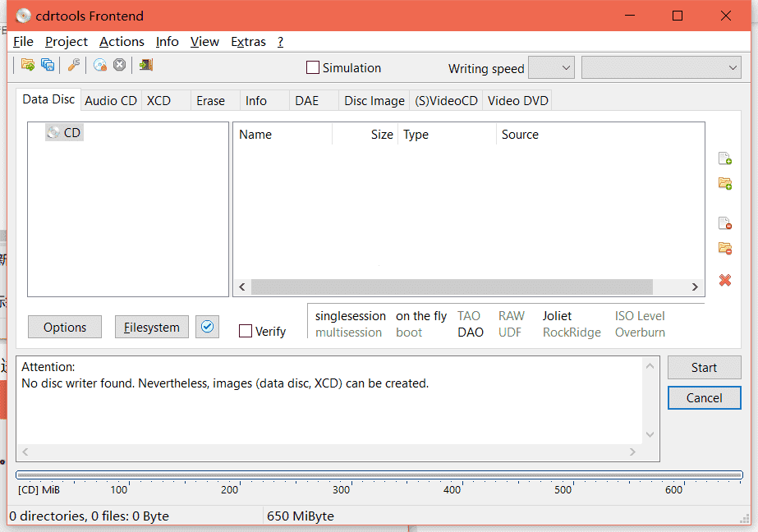Click the red X delete-all icon
758x532 pixels.
coord(724,280)
